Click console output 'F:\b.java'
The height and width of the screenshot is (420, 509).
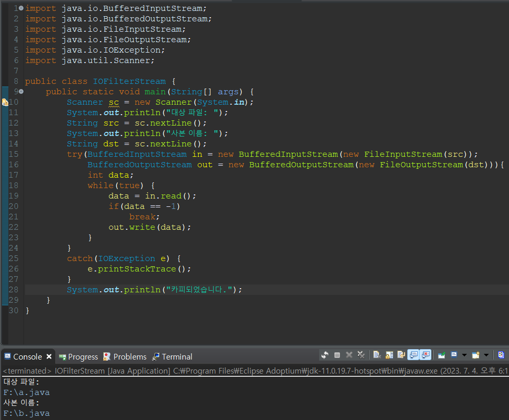click(x=27, y=413)
